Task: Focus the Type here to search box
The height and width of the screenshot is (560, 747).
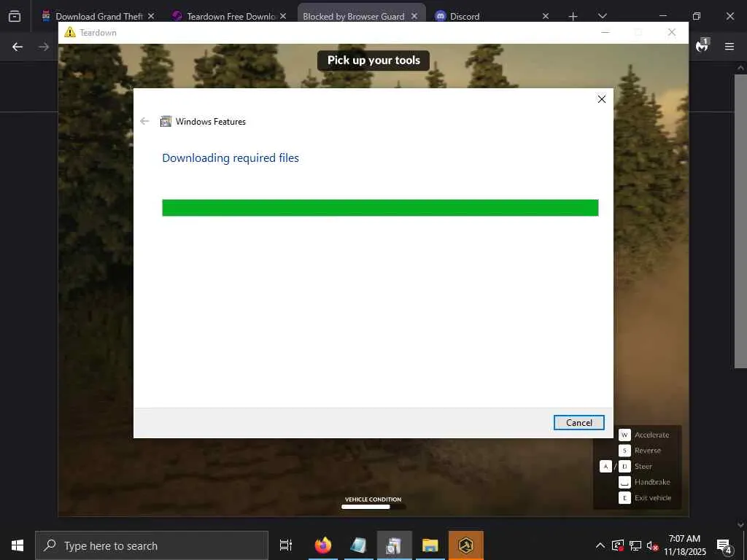Action: (152, 545)
